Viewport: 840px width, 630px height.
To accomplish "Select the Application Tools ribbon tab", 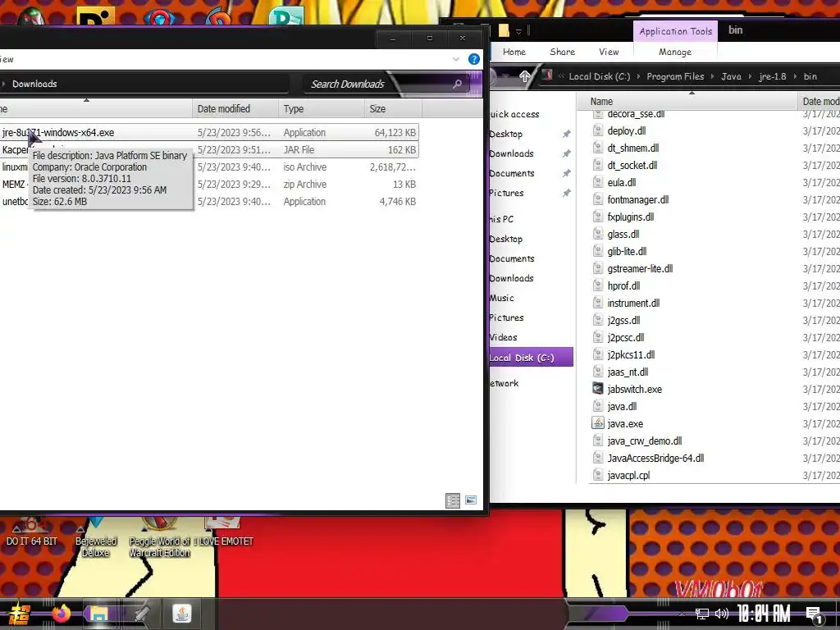I will click(676, 31).
